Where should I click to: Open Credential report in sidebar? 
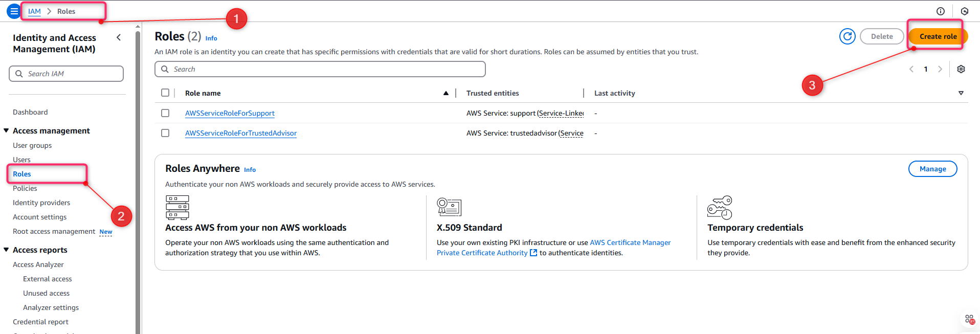(40, 322)
